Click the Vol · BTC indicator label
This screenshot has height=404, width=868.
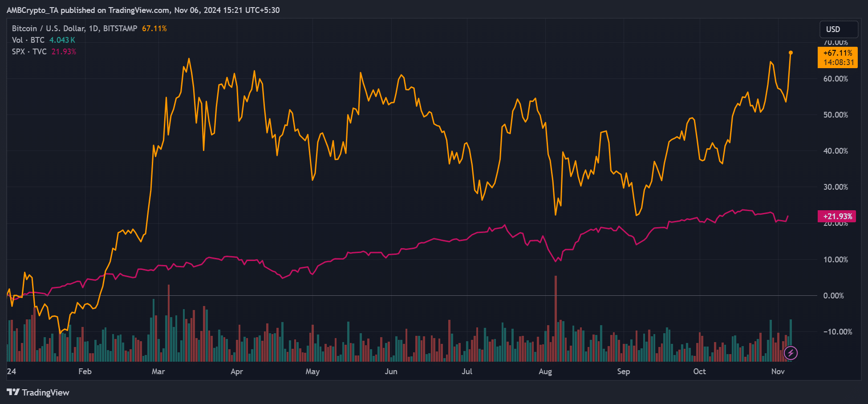(x=28, y=40)
